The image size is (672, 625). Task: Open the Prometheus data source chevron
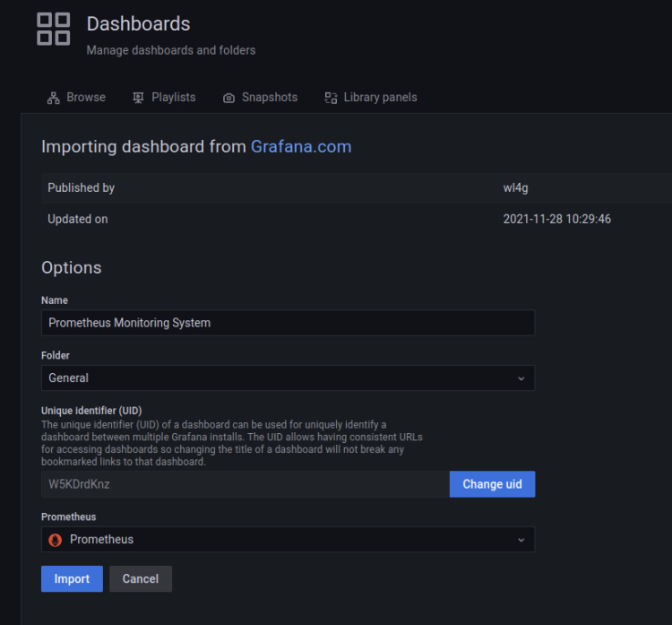521,540
